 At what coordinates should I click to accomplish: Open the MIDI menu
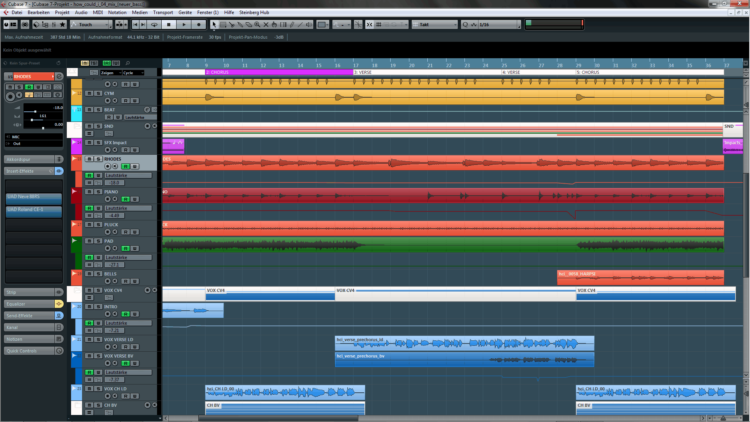click(x=98, y=12)
